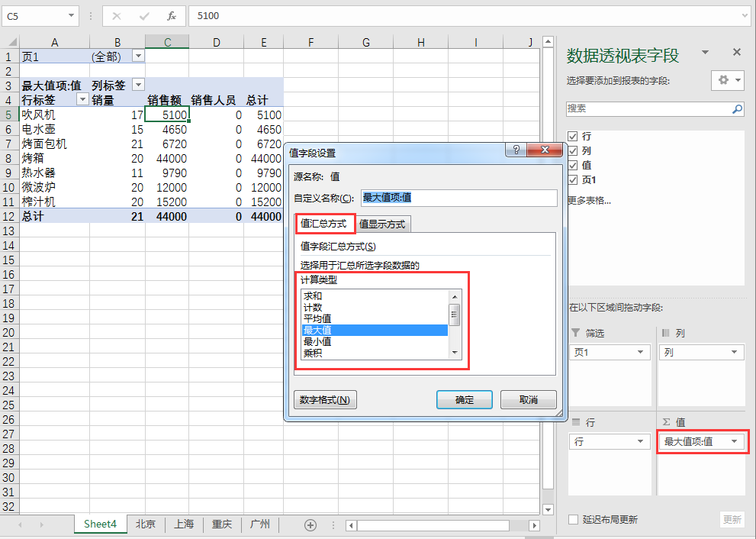The image size is (756, 539).
Task: Select 乘积 calculation type
Action: coord(375,353)
